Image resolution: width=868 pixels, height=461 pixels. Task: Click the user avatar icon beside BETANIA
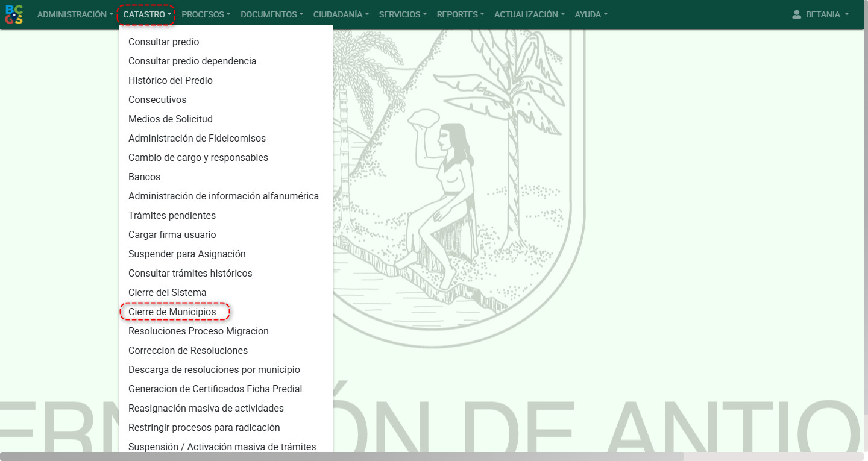pyautogui.click(x=796, y=14)
